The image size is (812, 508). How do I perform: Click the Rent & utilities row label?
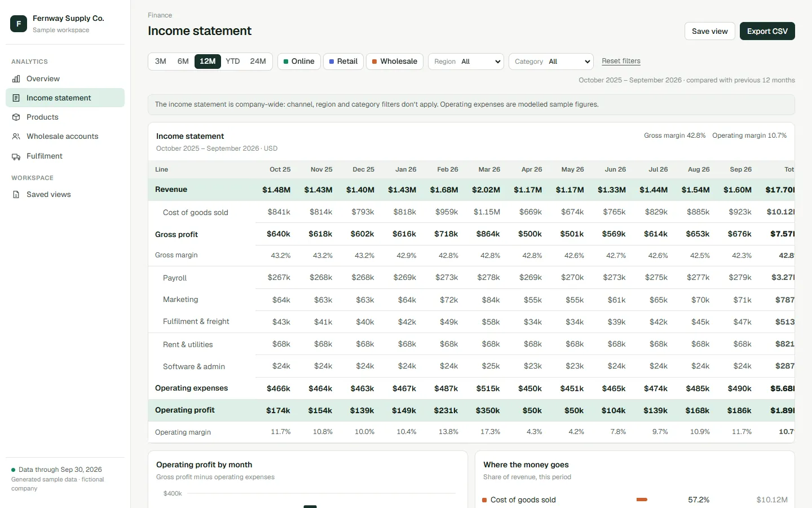[188, 345]
